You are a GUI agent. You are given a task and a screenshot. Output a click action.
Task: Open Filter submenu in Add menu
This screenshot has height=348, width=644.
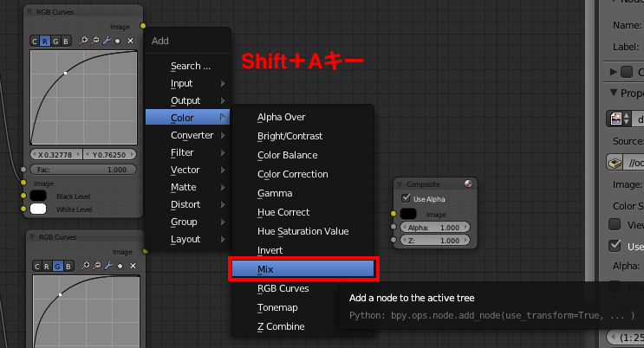click(x=188, y=152)
